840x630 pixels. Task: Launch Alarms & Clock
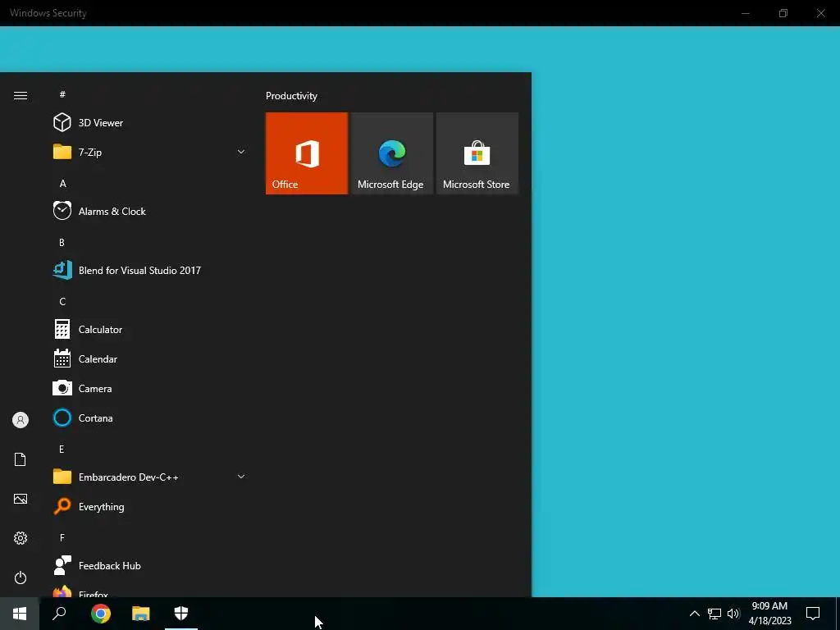click(x=149, y=211)
